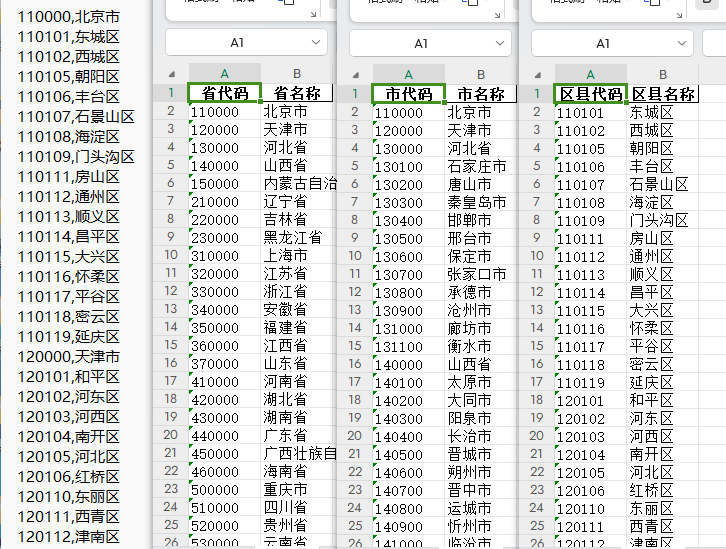Click code 110101 in district sheet

pos(590,112)
